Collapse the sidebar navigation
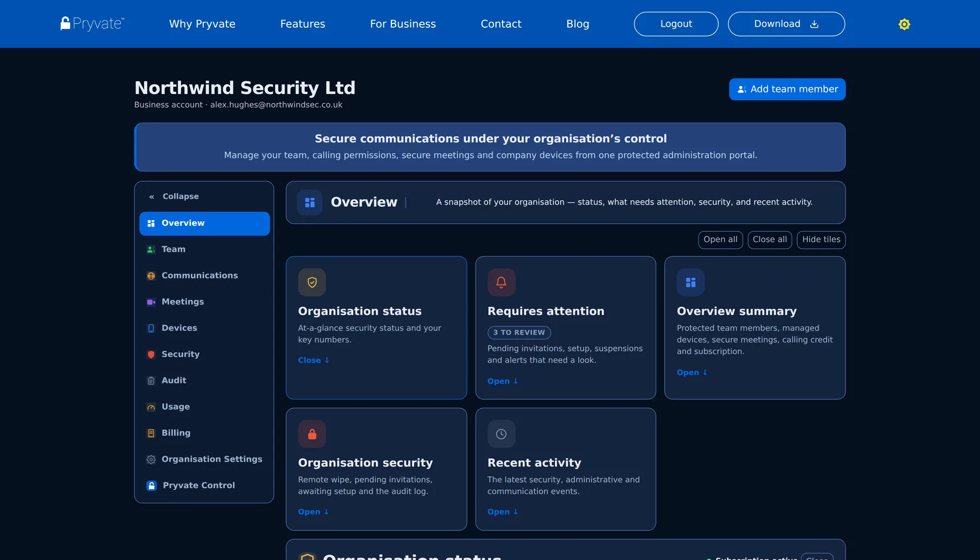The height and width of the screenshot is (560, 980). click(174, 196)
